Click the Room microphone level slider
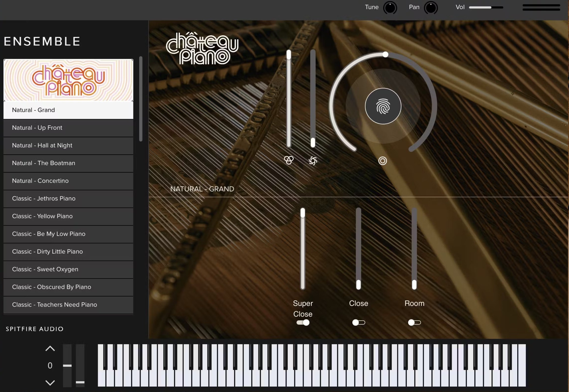 (414, 248)
